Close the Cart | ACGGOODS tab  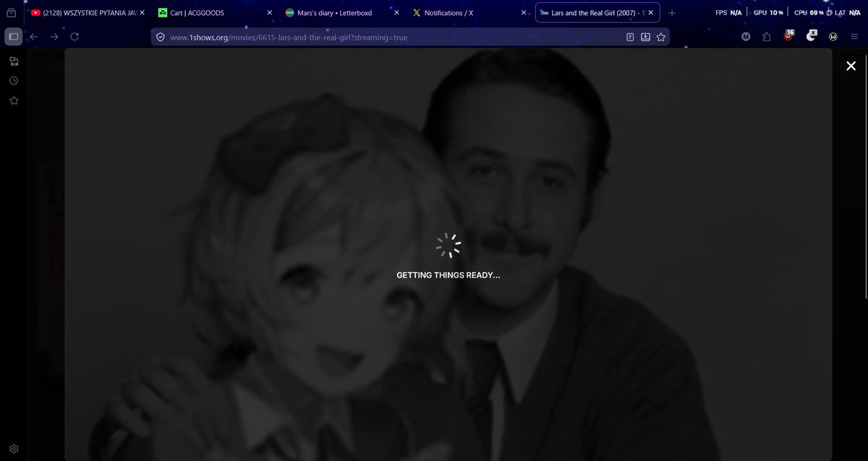click(x=269, y=13)
